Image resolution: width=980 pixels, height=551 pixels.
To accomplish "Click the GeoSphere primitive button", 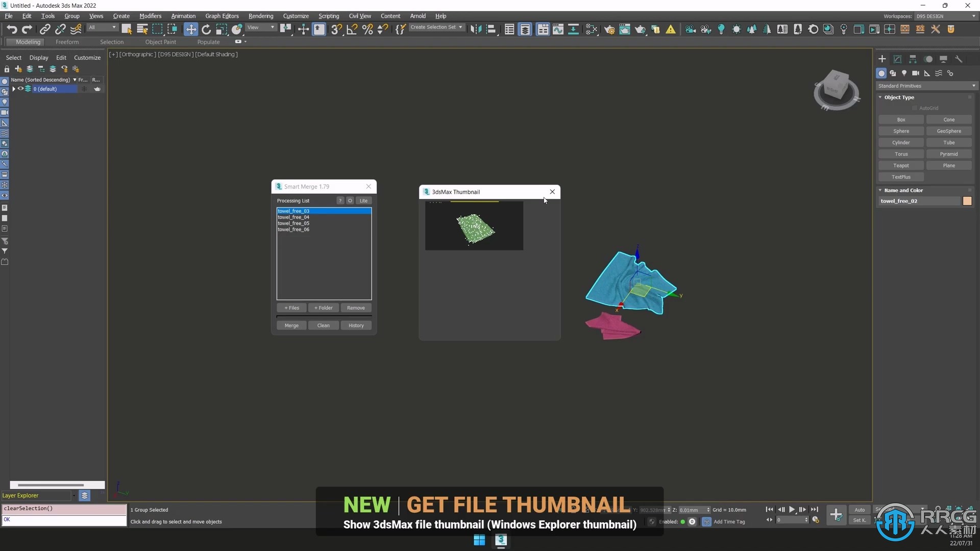I will (x=949, y=131).
